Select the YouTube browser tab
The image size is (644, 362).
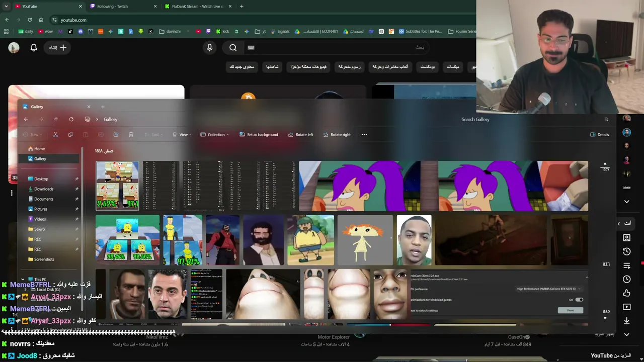coord(48,7)
